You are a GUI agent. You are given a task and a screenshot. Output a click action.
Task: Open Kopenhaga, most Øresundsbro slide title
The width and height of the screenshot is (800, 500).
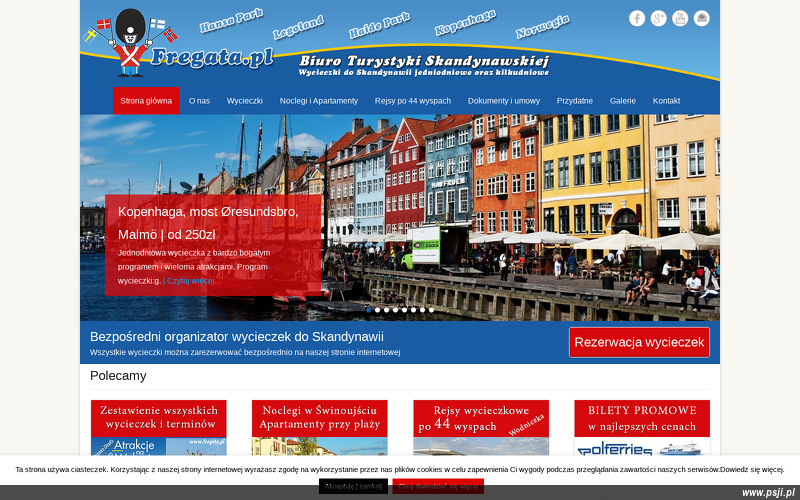(x=208, y=222)
